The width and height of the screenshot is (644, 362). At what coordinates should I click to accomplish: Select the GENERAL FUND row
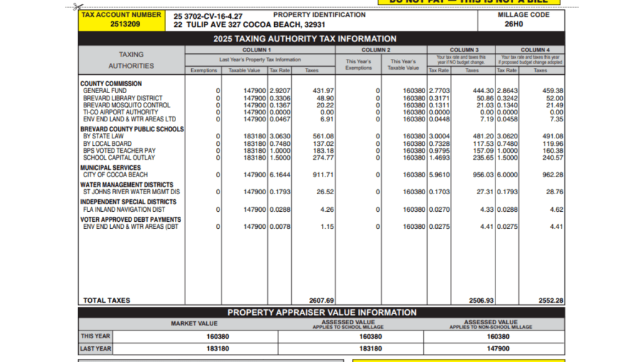click(x=104, y=90)
